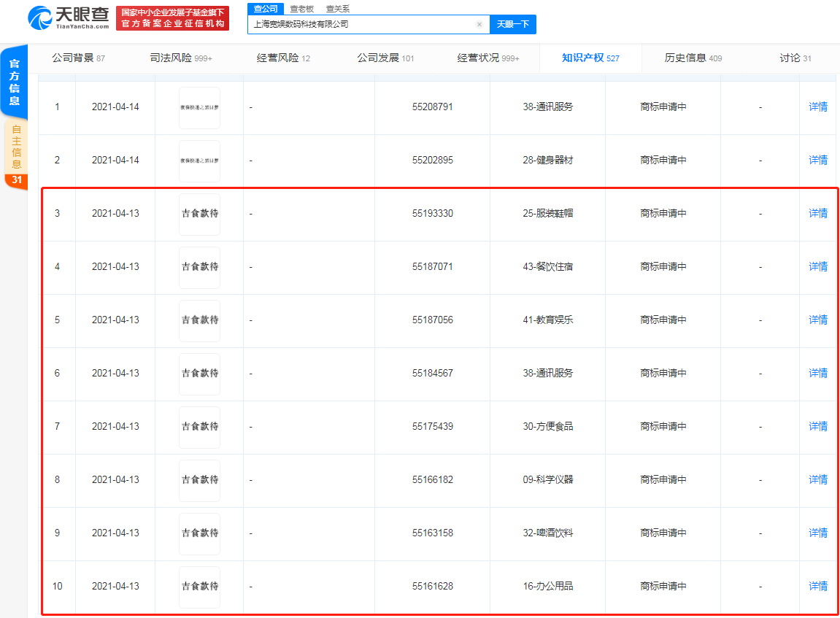Open the 历史信息 tab
Viewport: 840px width, 618px height.
(693, 58)
